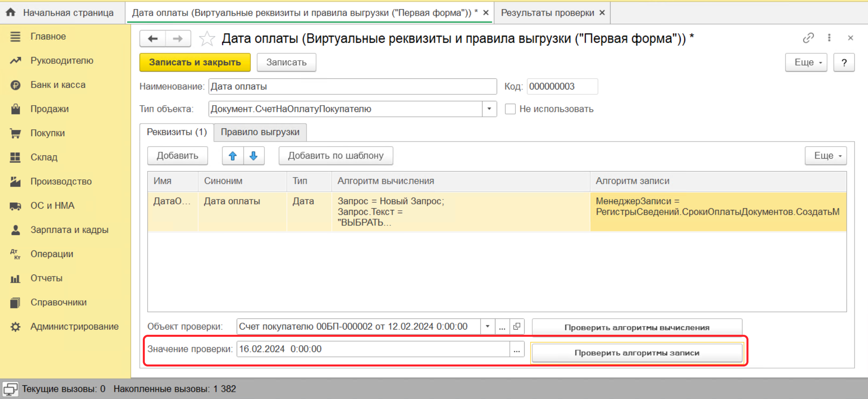Click the ОС и НМА truck icon
Image resolution: width=868 pixels, height=399 pixels.
15,206
